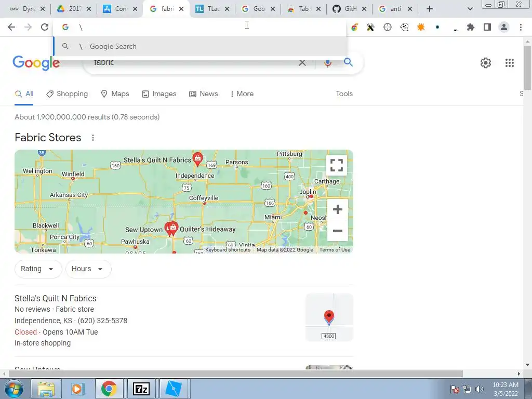
Task: Click the volume speaker tray icon
Action: point(480,389)
